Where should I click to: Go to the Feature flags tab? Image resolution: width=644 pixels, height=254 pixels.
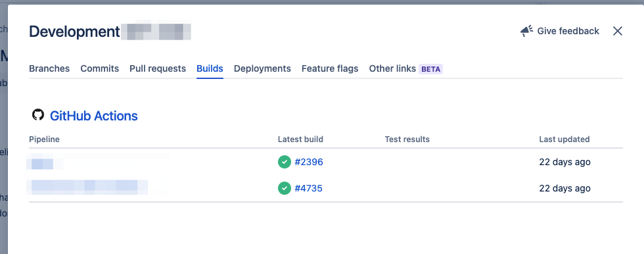pos(330,68)
